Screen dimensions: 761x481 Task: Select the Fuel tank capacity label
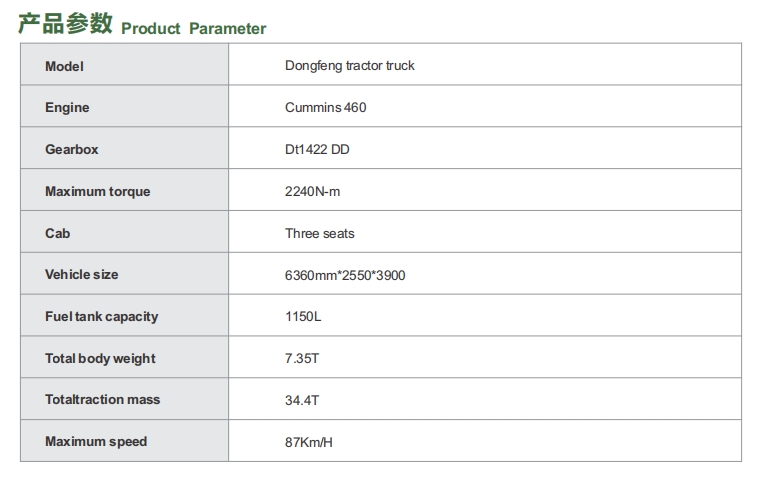pyautogui.click(x=101, y=317)
